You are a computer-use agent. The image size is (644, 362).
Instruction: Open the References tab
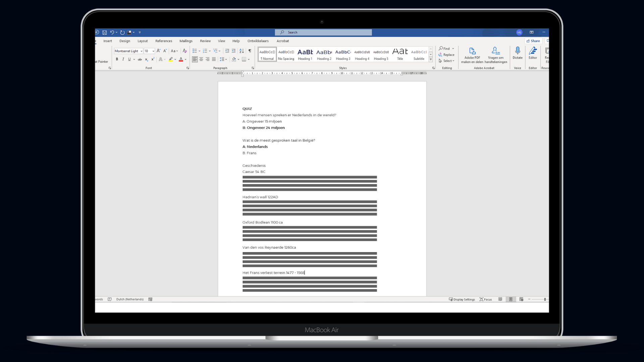pyautogui.click(x=164, y=41)
